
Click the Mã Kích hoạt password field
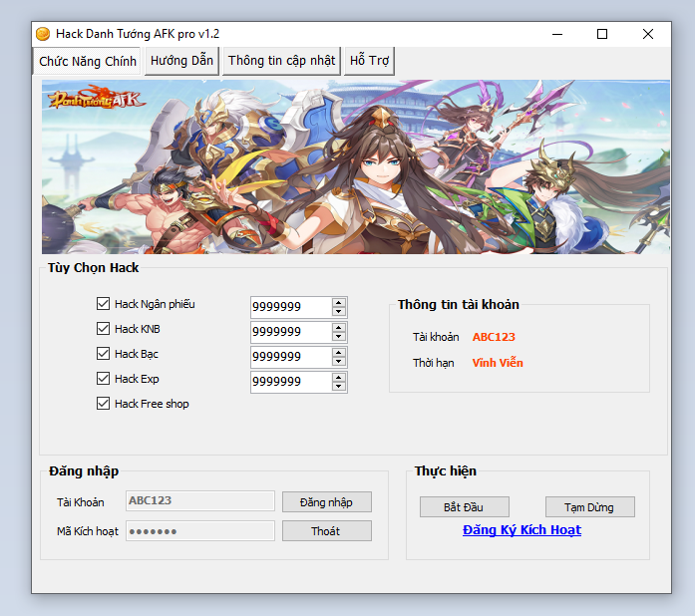click(199, 531)
